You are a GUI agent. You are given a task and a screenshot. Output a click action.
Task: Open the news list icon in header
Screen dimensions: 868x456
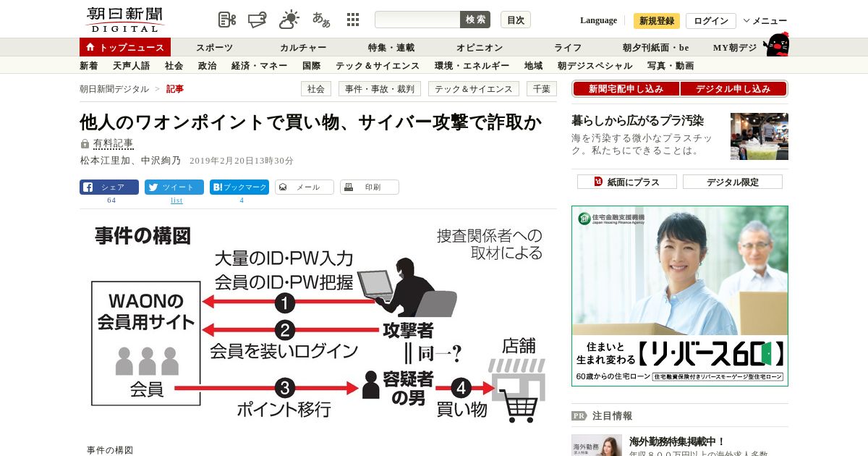(x=227, y=20)
